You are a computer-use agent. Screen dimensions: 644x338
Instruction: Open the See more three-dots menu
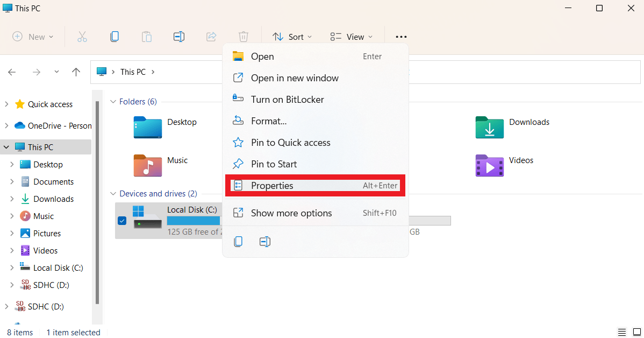tap(401, 37)
